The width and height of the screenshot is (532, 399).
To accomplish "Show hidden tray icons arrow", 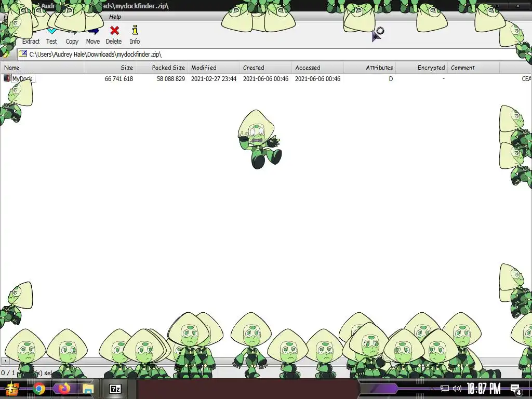I will (x=432, y=389).
